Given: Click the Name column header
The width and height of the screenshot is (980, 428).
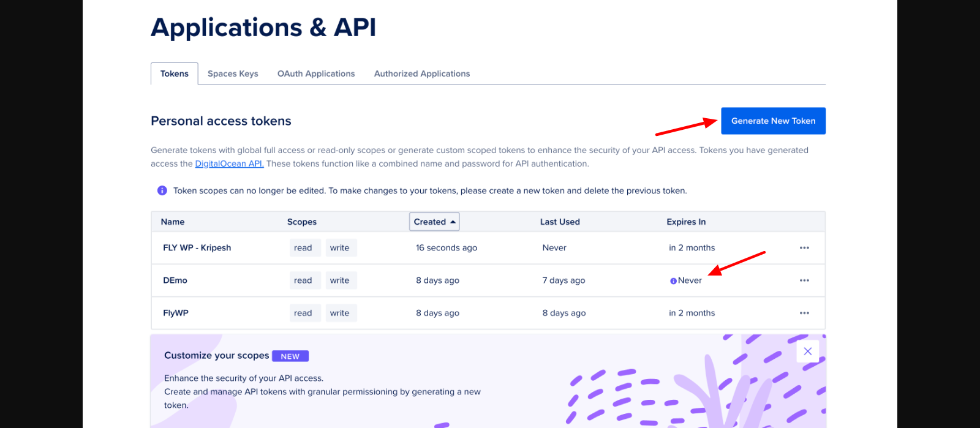Looking at the screenshot, I should [173, 222].
